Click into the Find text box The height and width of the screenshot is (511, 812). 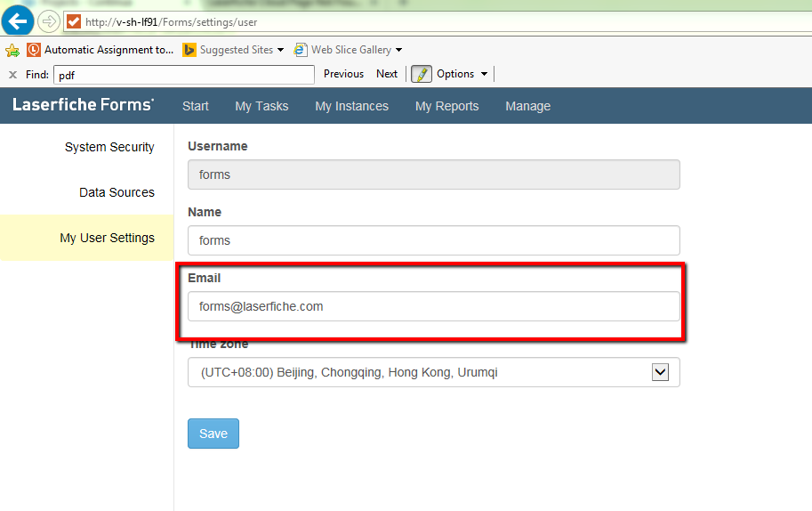pyautogui.click(x=184, y=75)
